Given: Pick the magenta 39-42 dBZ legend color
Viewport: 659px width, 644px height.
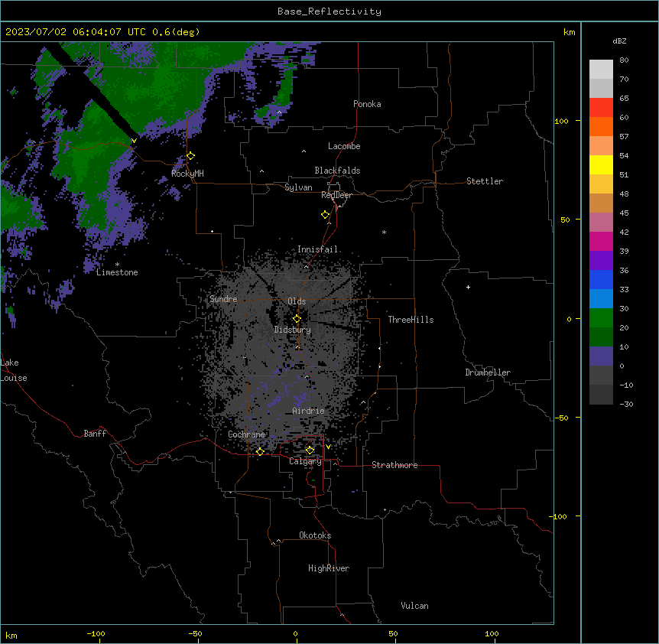Looking at the screenshot, I should pyautogui.click(x=601, y=241).
